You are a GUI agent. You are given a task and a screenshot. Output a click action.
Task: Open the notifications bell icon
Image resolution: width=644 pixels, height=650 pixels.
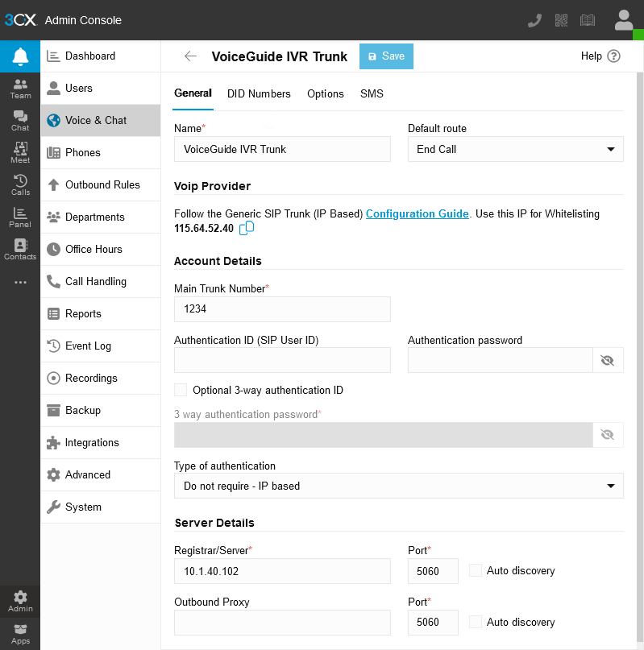tap(20, 56)
